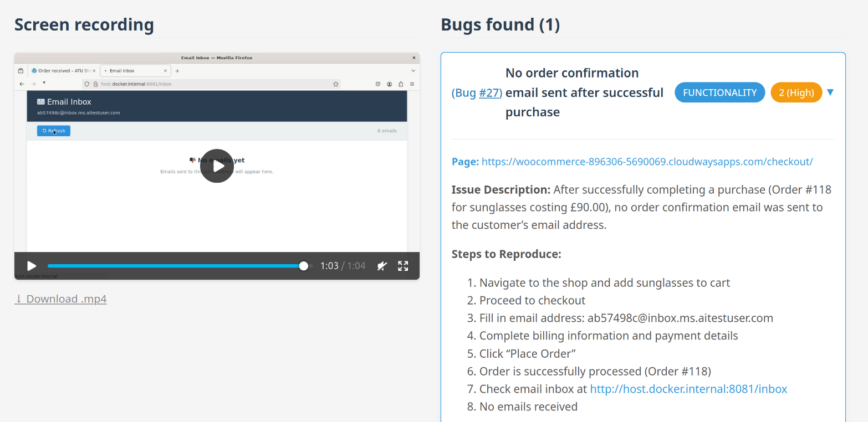Click the FUNCTIONALITY category badge
Viewport: 868px width, 422px height.
pyautogui.click(x=719, y=92)
